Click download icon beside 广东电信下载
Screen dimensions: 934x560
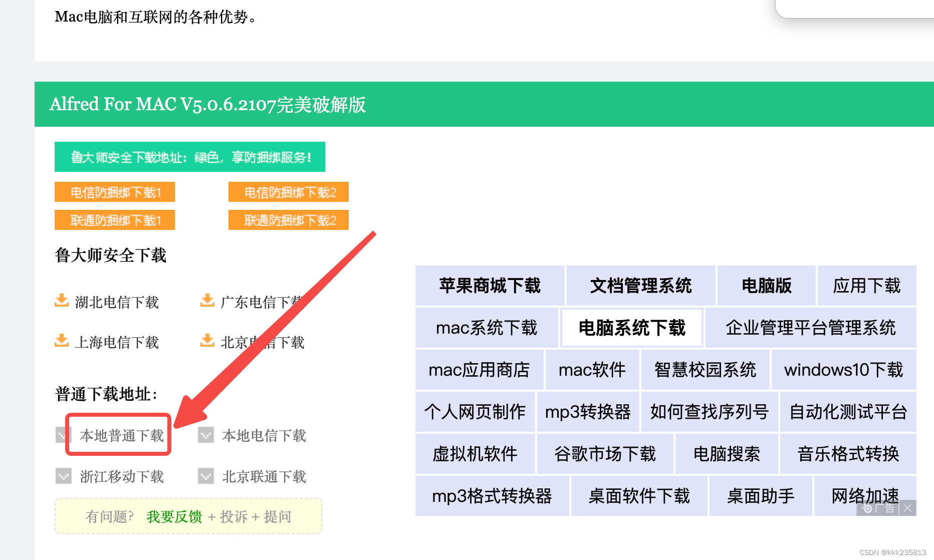pos(207,301)
